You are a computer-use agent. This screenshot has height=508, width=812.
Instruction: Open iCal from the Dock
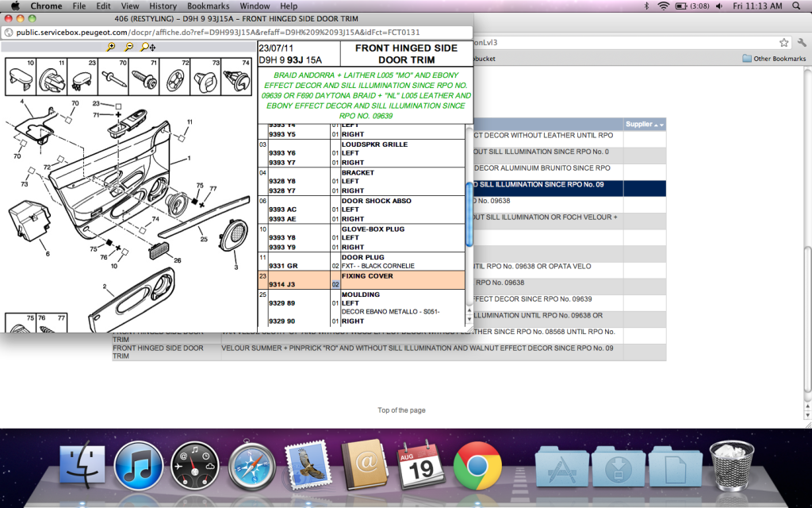[x=420, y=465]
